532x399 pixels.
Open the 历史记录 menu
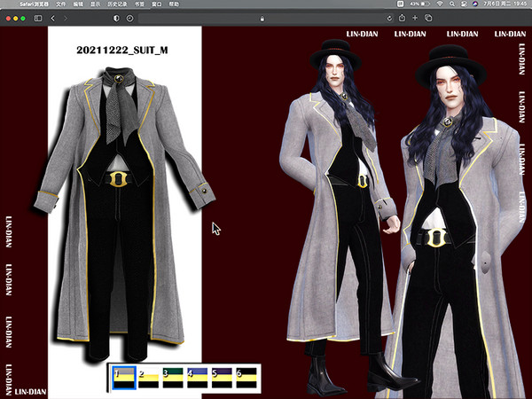117,4
